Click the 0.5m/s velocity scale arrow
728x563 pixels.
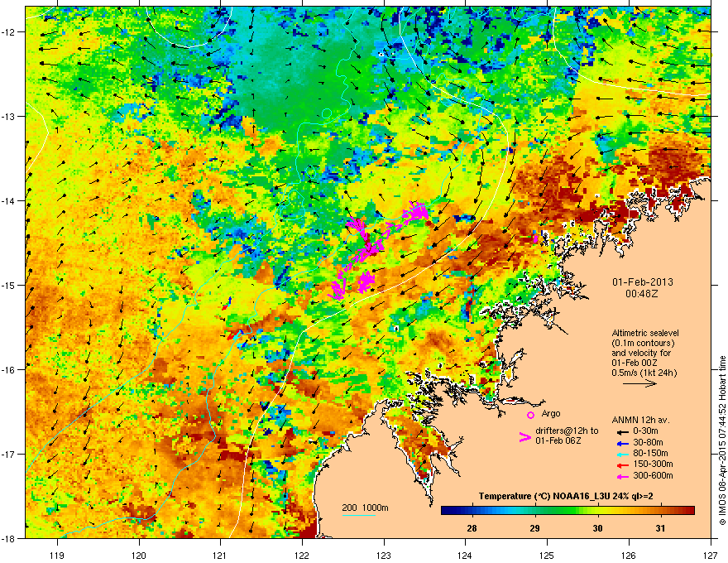pyautogui.click(x=639, y=383)
